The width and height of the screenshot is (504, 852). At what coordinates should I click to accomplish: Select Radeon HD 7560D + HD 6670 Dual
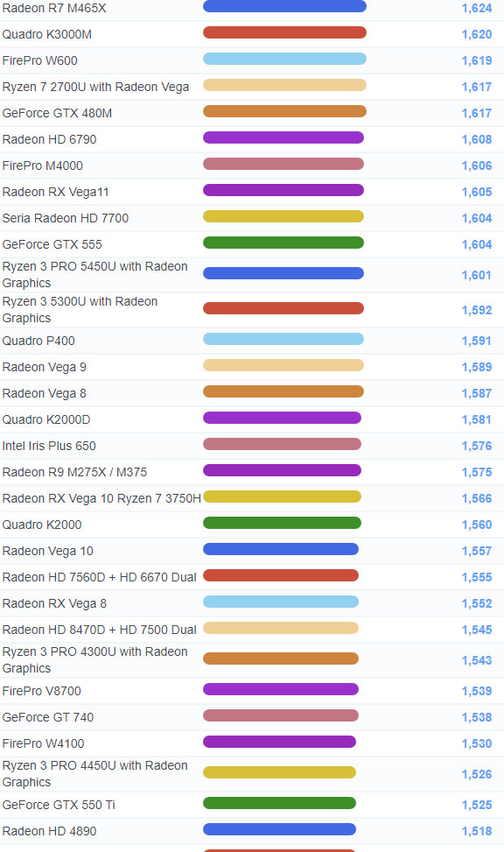pos(100,577)
